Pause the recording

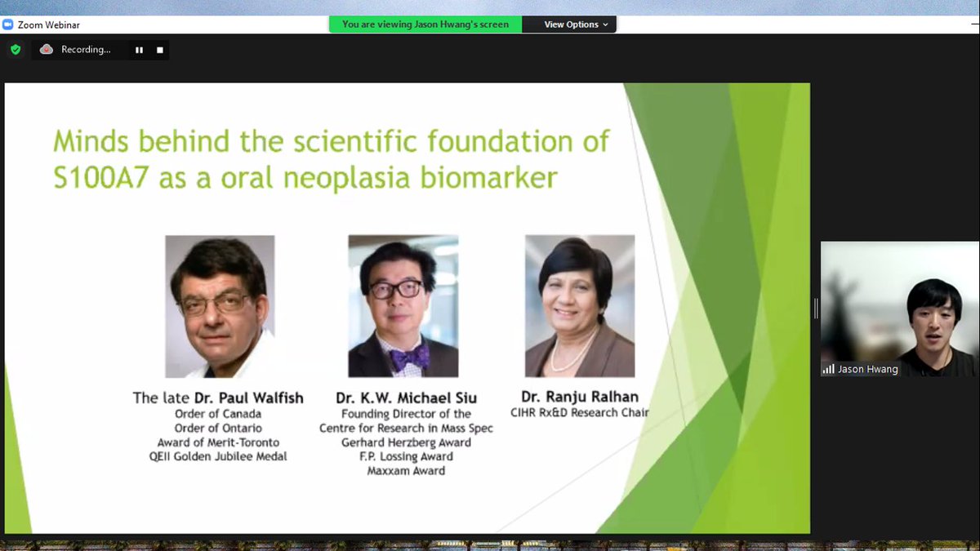coord(139,50)
